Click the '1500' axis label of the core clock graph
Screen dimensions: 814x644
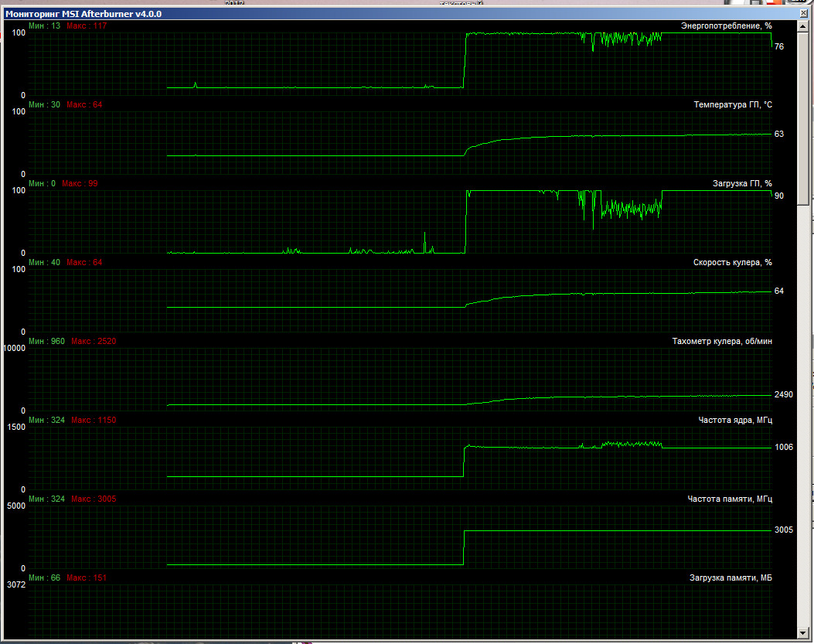point(16,428)
